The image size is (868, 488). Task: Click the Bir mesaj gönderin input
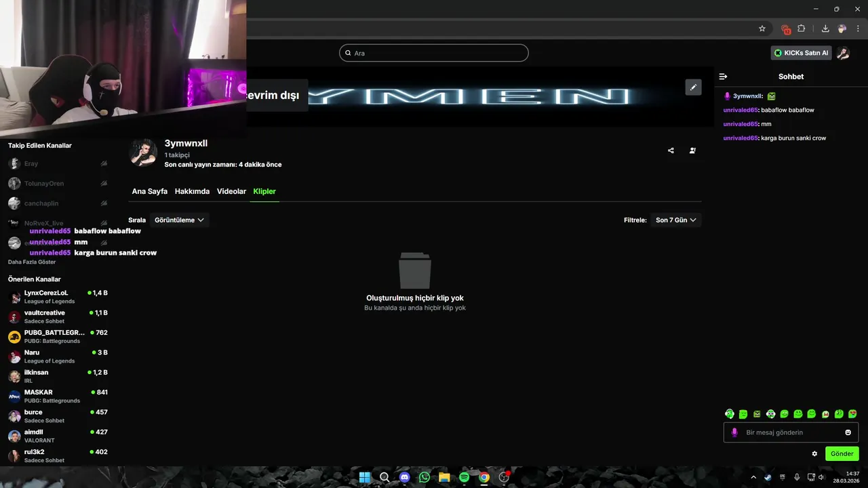pos(791,432)
